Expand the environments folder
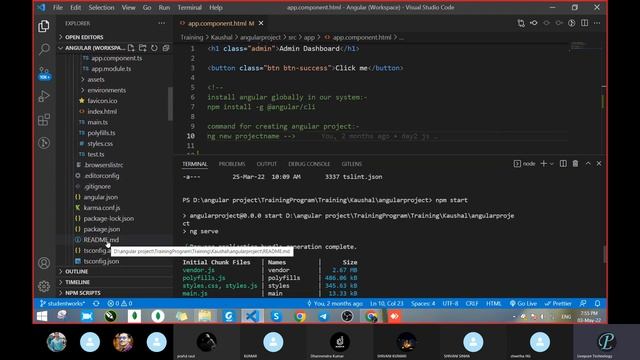 coord(106,90)
